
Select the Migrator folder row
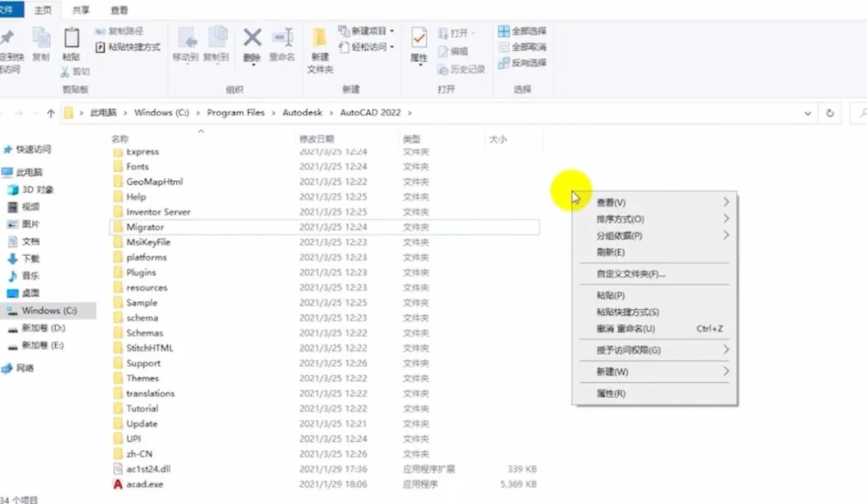click(324, 227)
